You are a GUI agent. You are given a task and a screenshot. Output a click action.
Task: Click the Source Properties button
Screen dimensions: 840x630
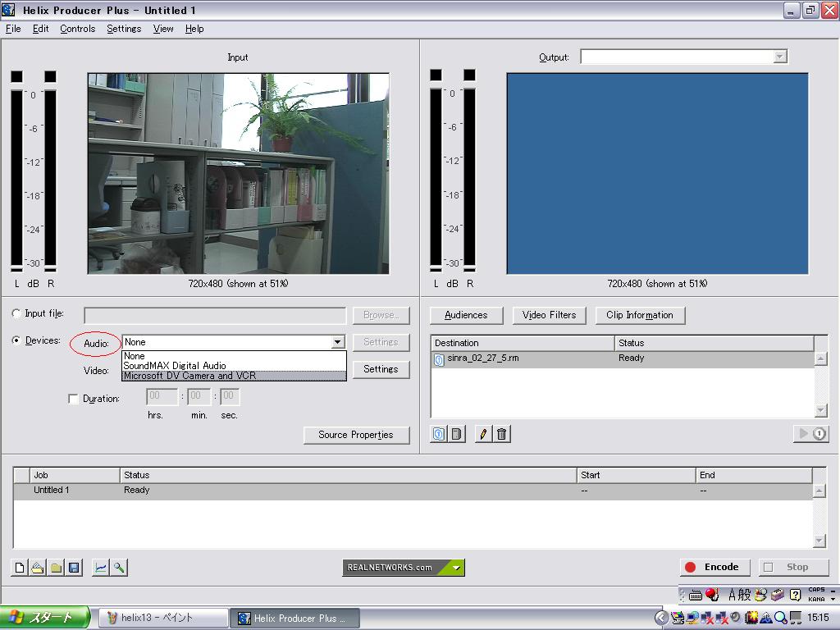[x=356, y=435]
